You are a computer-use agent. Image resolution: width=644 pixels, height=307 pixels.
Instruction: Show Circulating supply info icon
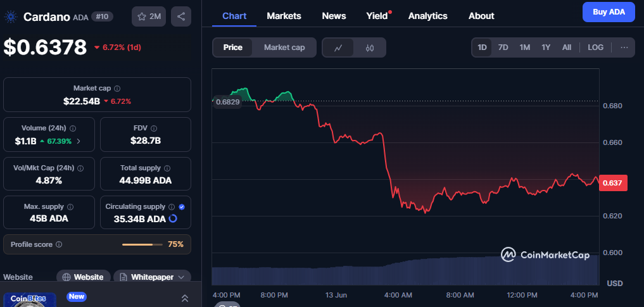pos(172,207)
